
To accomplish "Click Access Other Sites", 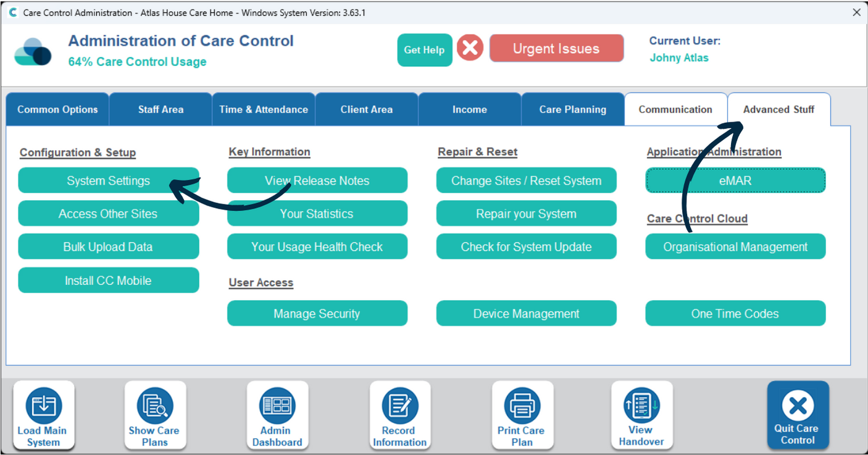I will coord(109,214).
